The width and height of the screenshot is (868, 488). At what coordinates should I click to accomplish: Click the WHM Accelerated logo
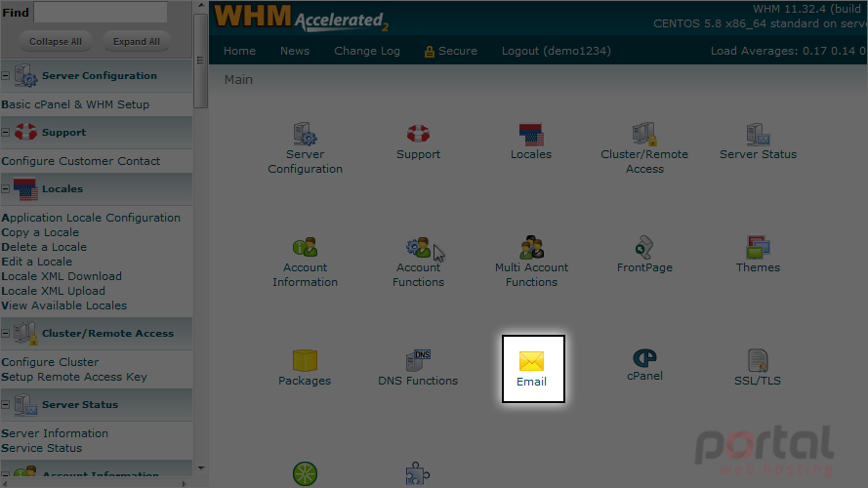click(301, 18)
